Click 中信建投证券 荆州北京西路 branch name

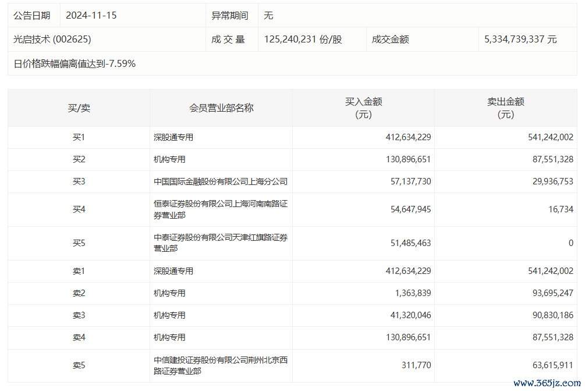coord(221,366)
